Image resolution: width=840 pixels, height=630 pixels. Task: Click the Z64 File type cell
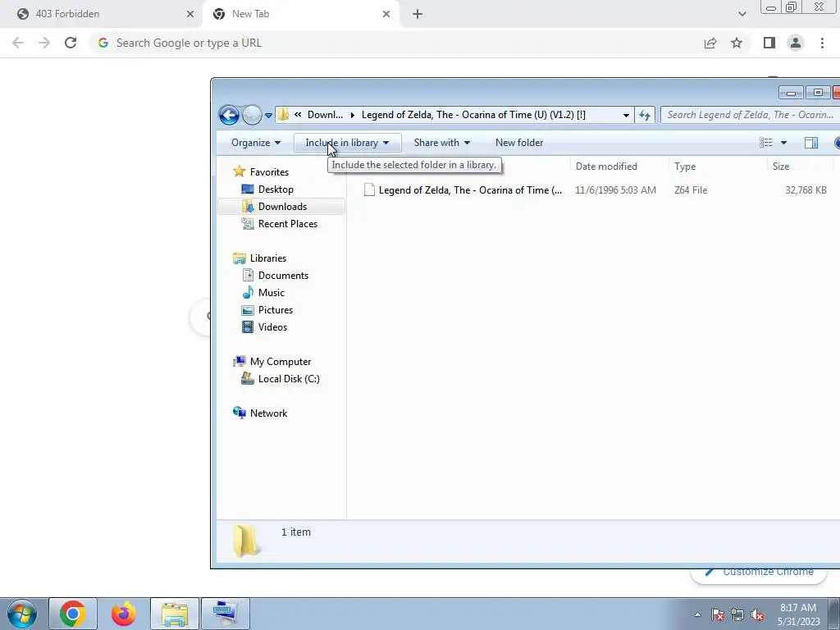[x=691, y=190]
